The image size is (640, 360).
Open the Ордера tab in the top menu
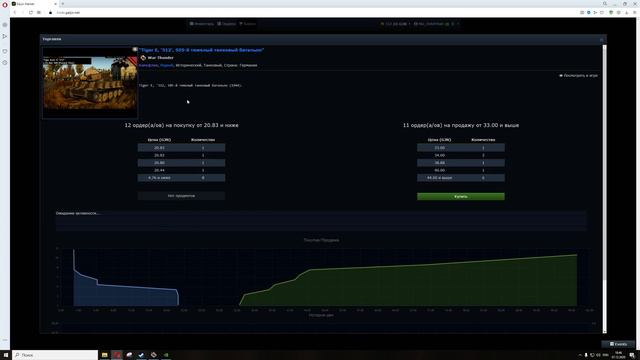(x=227, y=24)
